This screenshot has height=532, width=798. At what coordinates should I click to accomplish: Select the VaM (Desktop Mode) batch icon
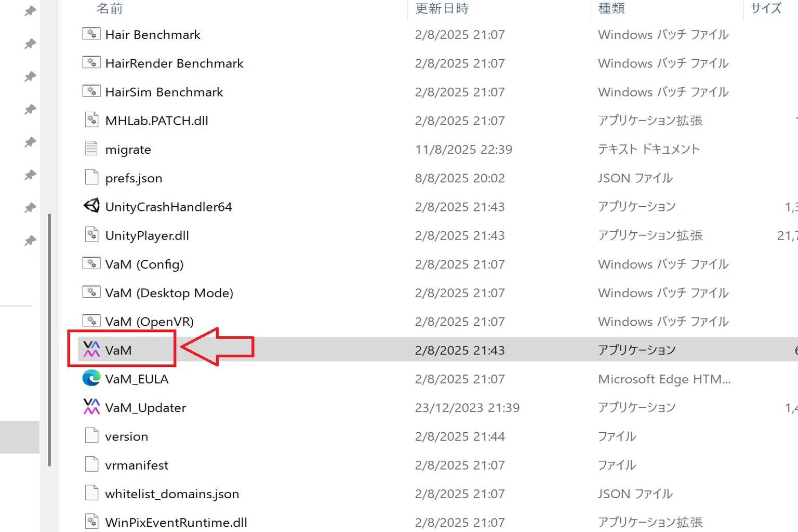click(x=91, y=292)
